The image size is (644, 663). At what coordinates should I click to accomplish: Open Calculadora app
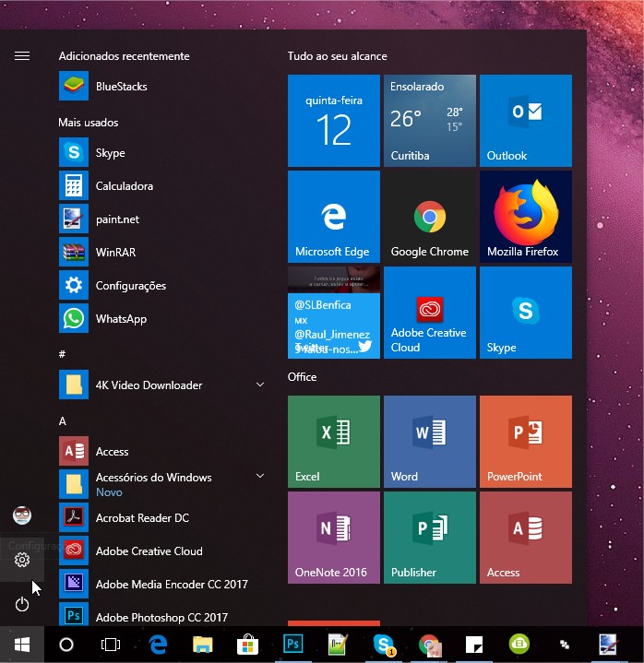[161, 185]
